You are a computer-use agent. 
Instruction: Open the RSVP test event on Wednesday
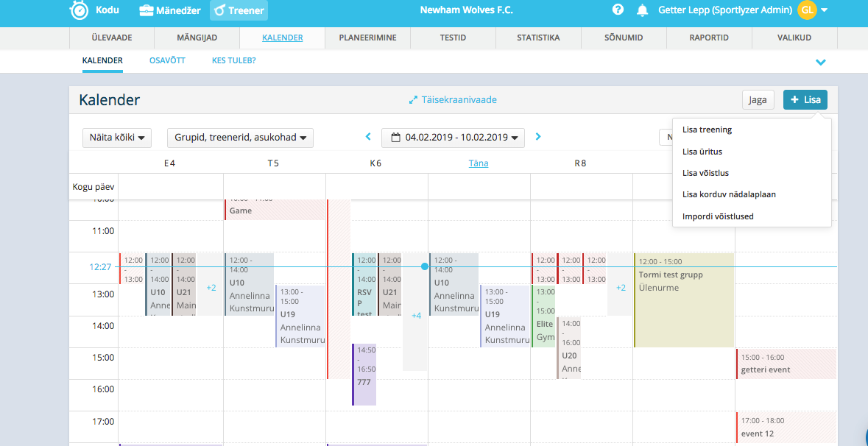pos(364,284)
